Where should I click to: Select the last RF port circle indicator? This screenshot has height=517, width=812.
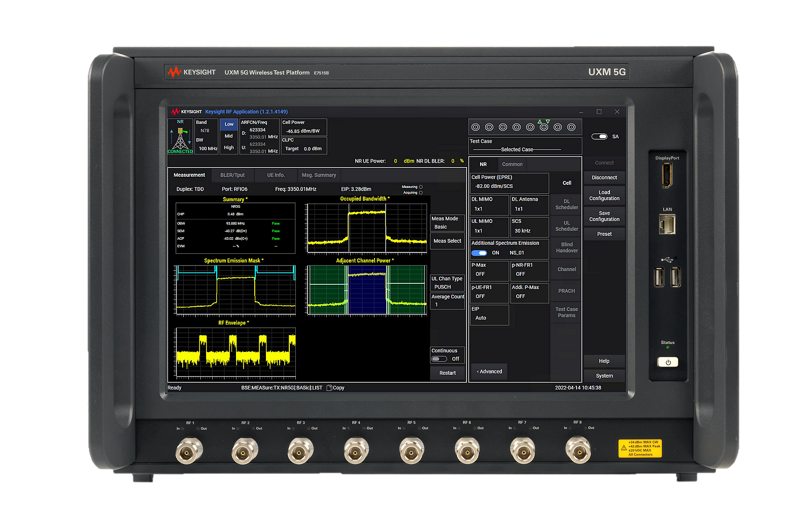click(571, 127)
